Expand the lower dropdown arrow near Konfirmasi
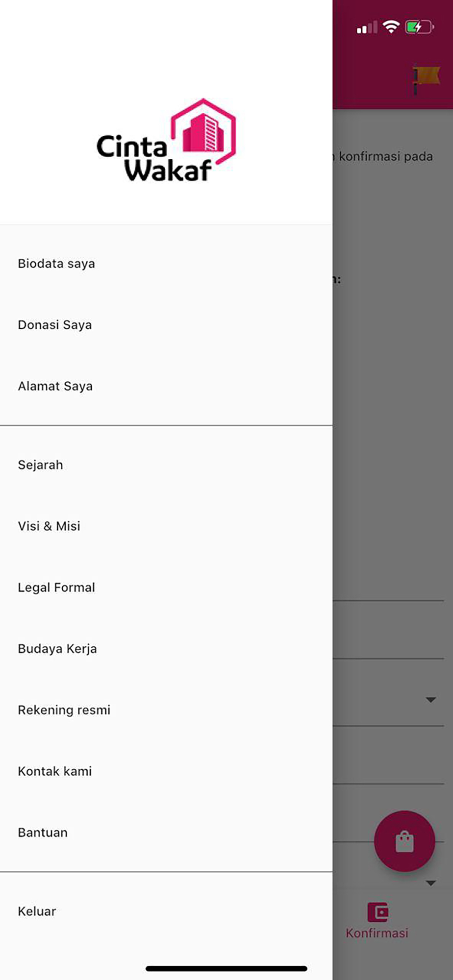The image size is (453, 980). coord(431,883)
